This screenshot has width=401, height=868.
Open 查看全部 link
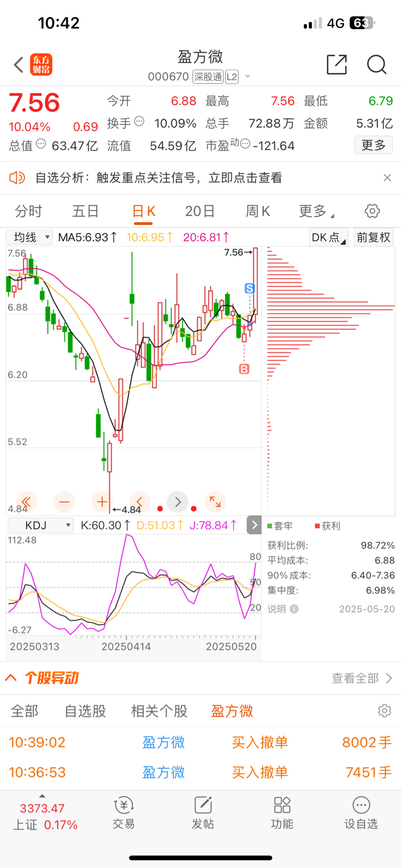click(362, 678)
